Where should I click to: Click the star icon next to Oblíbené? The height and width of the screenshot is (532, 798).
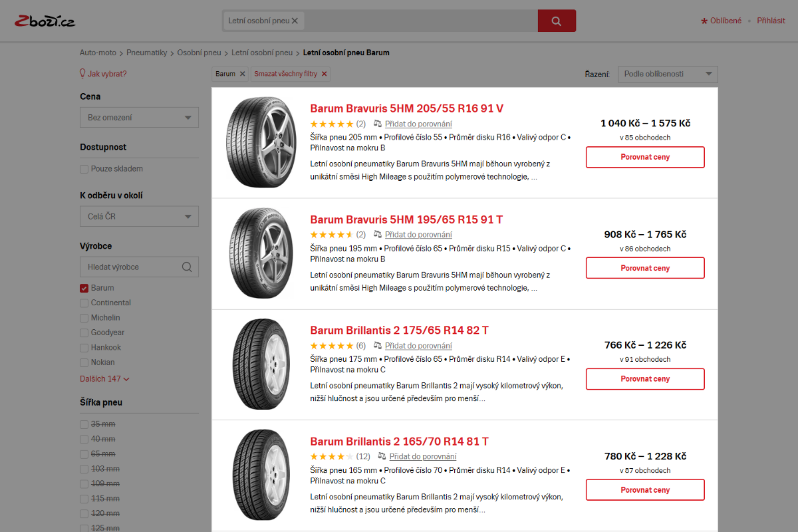coord(704,21)
